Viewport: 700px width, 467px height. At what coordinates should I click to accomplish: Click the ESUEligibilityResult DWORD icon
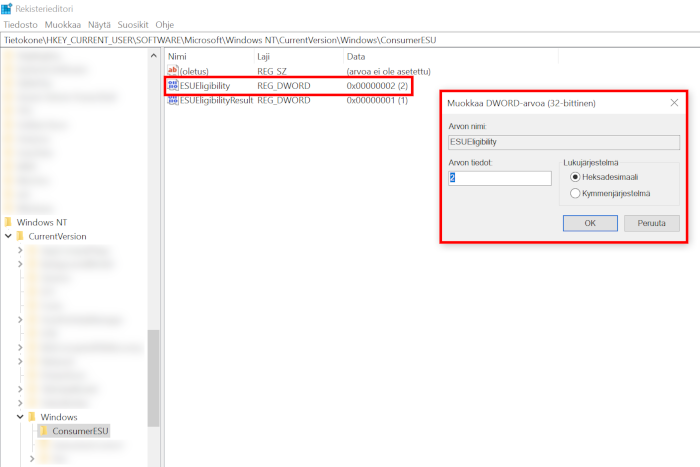(x=173, y=100)
